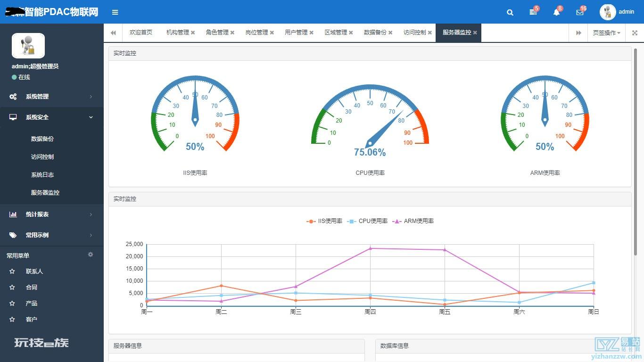Image resolution: width=644 pixels, height=362 pixels.
Task: Click the 数据库信息 panel header
Action: tap(504, 346)
